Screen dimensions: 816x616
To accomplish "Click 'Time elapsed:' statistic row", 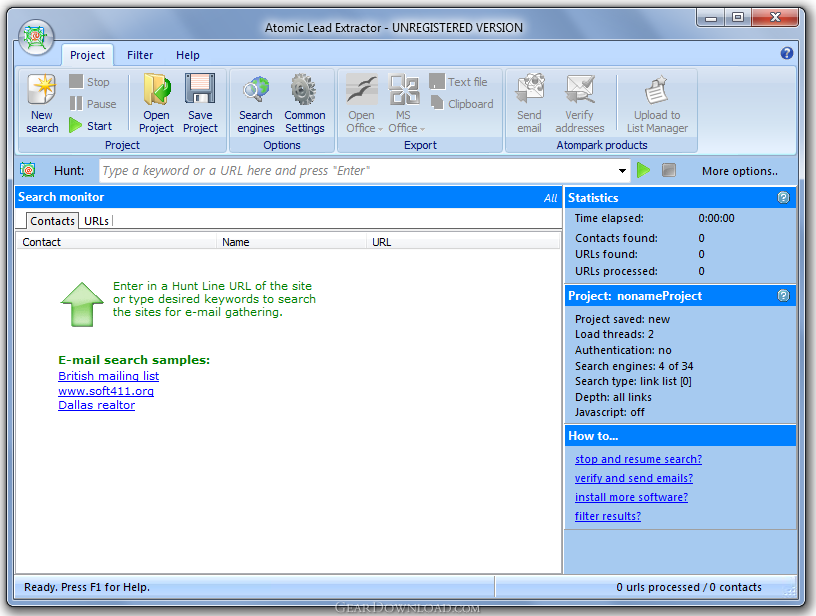I will (x=655, y=218).
